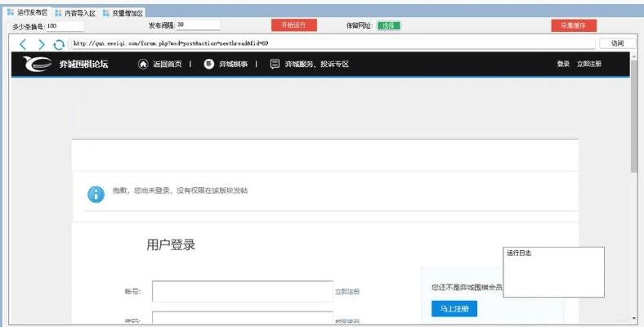Go back with the left arrow icon
The width and height of the screenshot is (644, 327).
pyautogui.click(x=23, y=44)
